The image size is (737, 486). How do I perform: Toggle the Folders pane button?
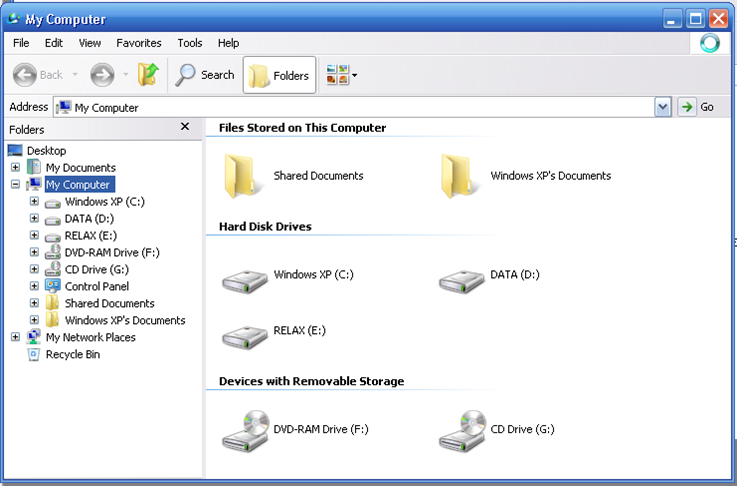tap(279, 75)
